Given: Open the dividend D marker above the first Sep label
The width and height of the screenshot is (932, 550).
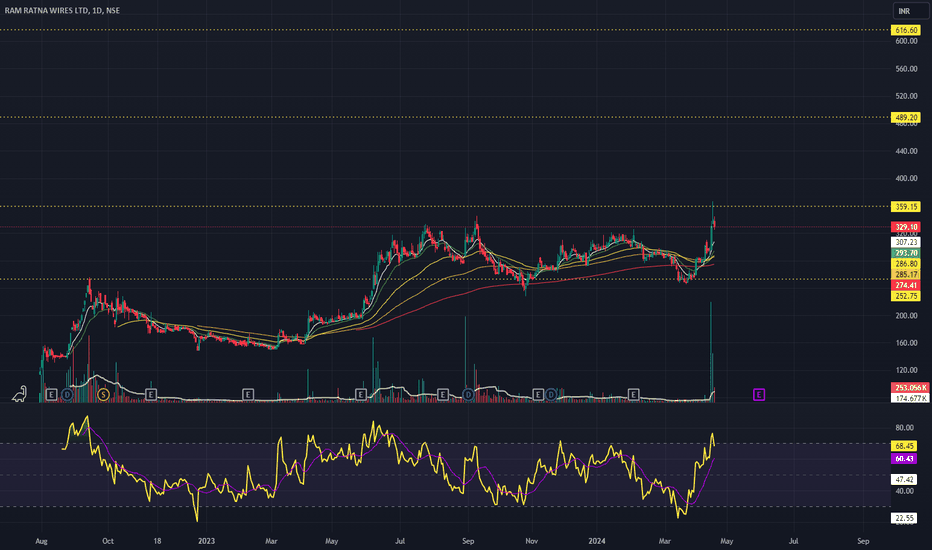Looking at the screenshot, I should click(x=468, y=394).
